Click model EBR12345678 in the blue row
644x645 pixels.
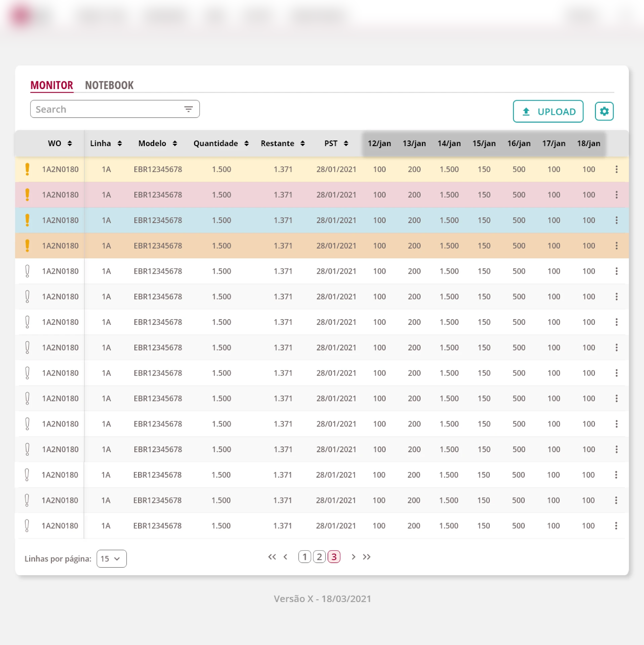(x=158, y=220)
